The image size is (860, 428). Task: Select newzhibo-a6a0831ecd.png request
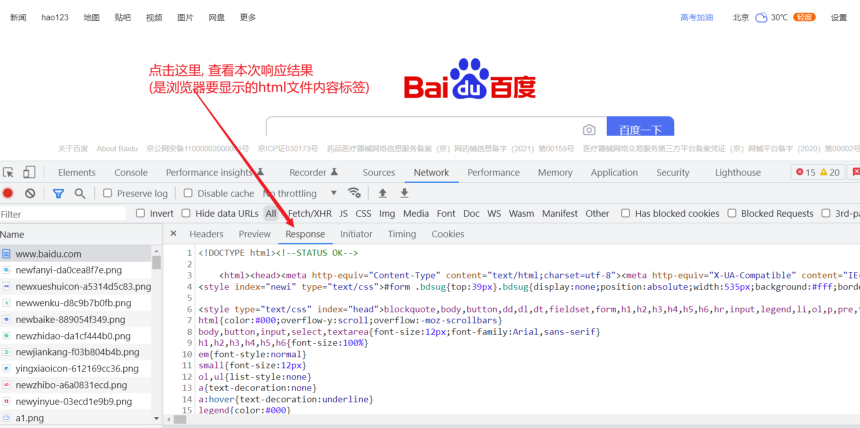75,385
